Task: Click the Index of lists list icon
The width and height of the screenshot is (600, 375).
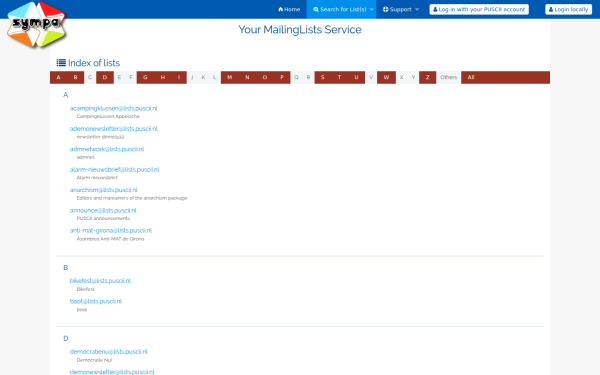Action: [61, 63]
